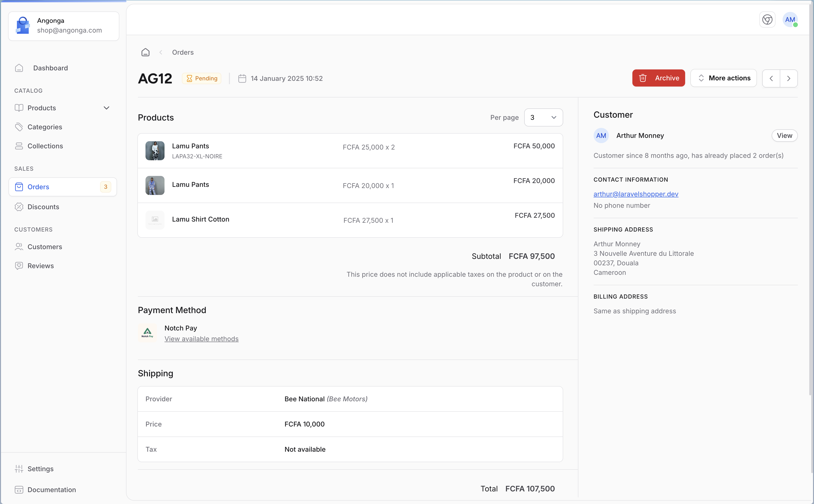Expand the Products sidebar chevron

tap(106, 108)
